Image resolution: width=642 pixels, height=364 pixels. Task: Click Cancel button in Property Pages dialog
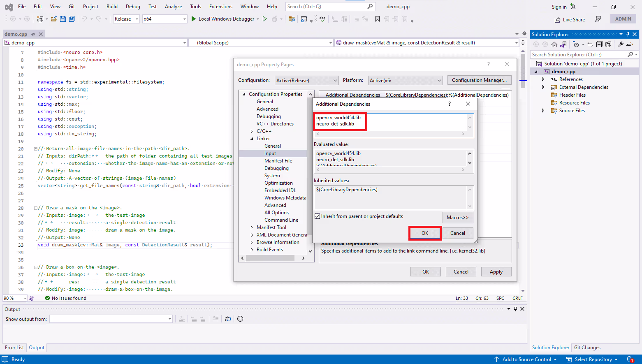pyautogui.click(x=461, y=272)
